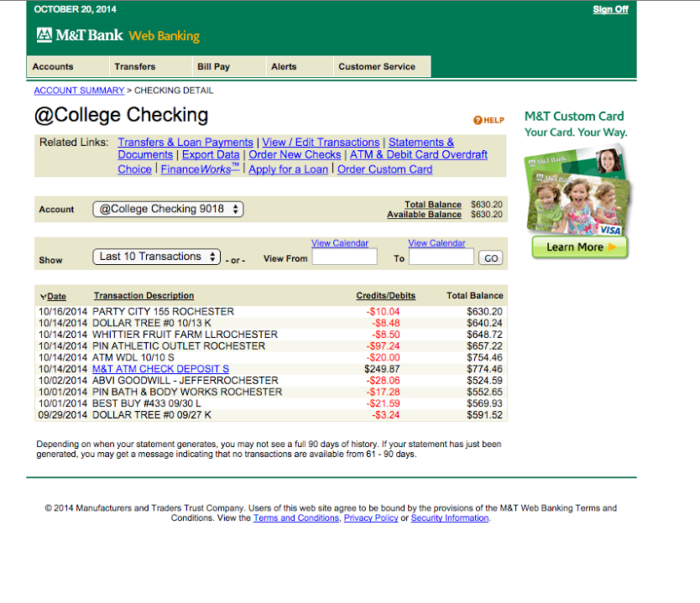Click PIN BATH & BODY WORKS ROCHESTER row

point(187,392)
